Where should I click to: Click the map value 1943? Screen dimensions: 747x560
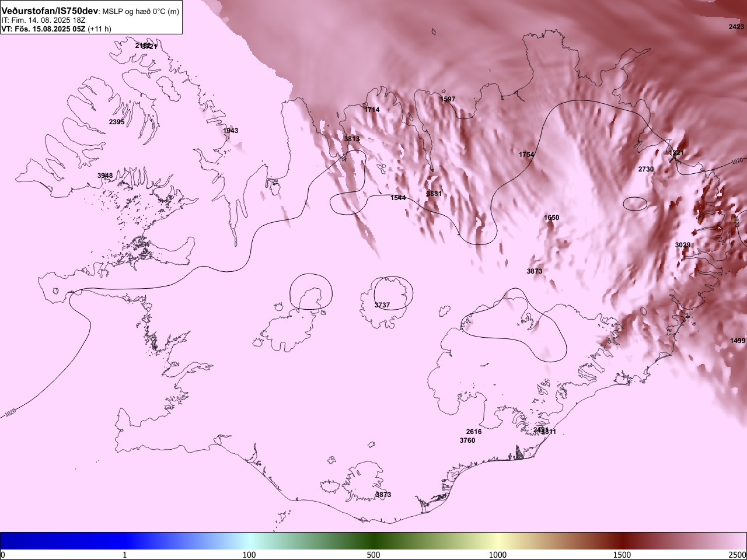[x=231, y=131]
